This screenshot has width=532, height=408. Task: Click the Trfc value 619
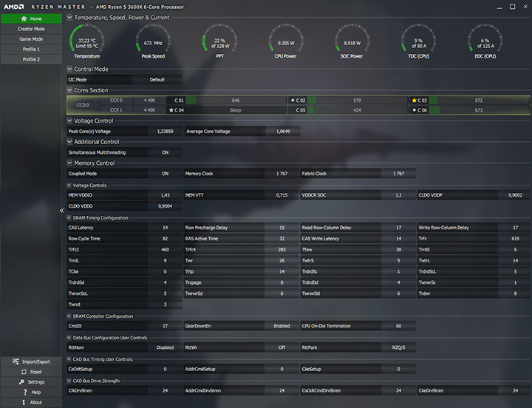coord(515,239)
